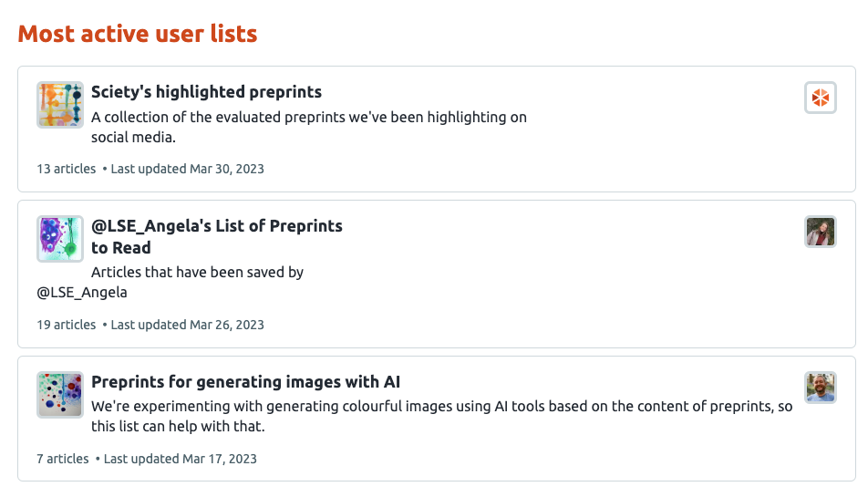Click the dotted thumbnail for AI images list
The width and height of the screenshot is (868, 497).
click(60, 395)
